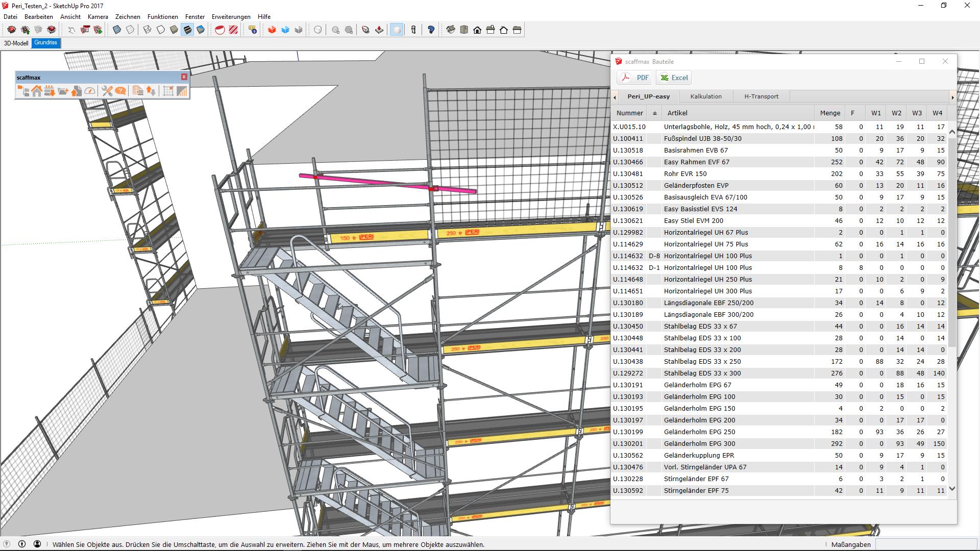
Task: Open the Erweiterungen menu
Action: (x=231, y=17)
